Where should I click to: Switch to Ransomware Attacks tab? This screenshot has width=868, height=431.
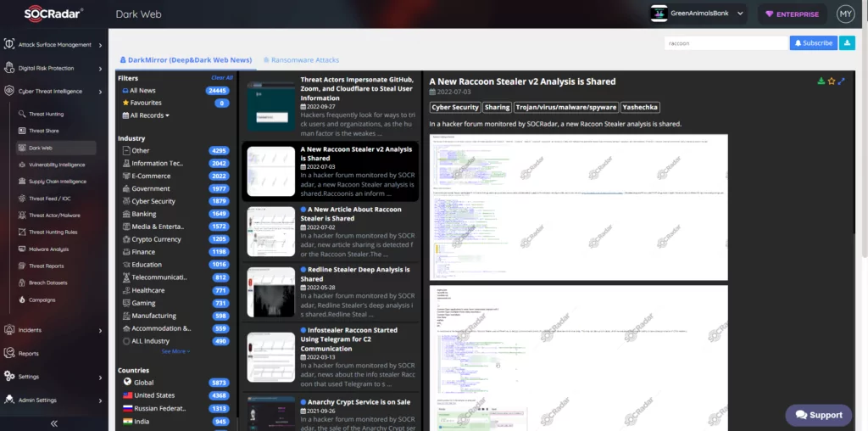[x=301, y=60]
